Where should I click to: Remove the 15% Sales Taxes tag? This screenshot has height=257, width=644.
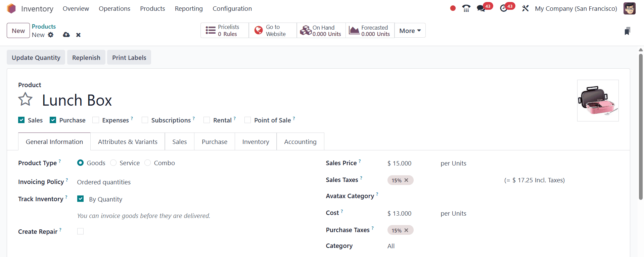[x=406, y=180]
